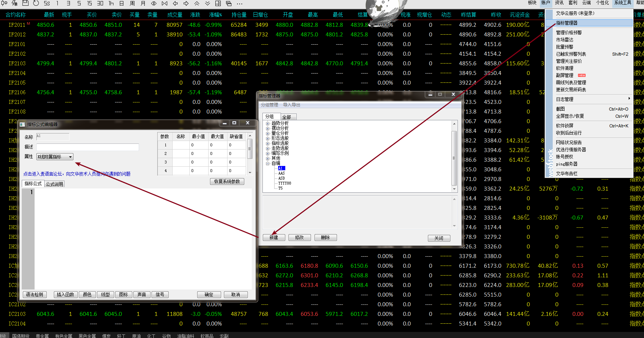This screenshot has width=644, height=338.
Task: Switch to the 1h period toolbar button
Action: coord(111,3)
